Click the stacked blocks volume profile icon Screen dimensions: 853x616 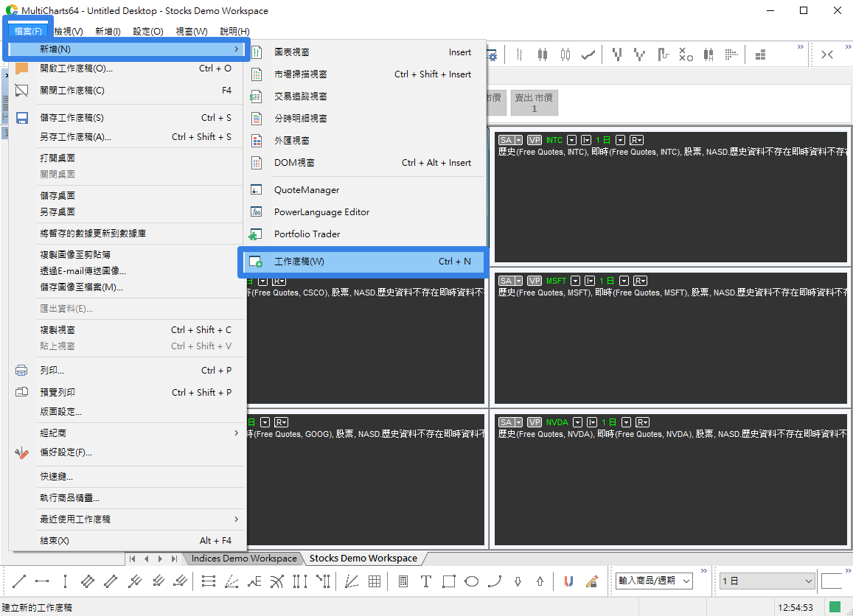[761, 55]
